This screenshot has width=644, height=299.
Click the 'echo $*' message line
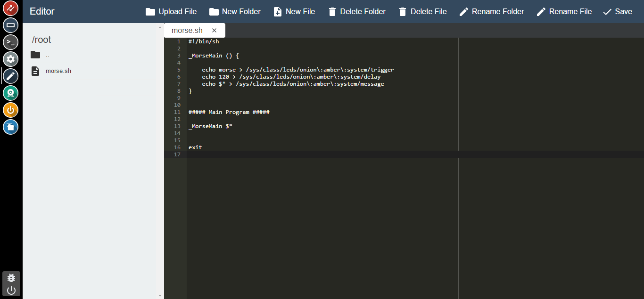coord(293,84)
